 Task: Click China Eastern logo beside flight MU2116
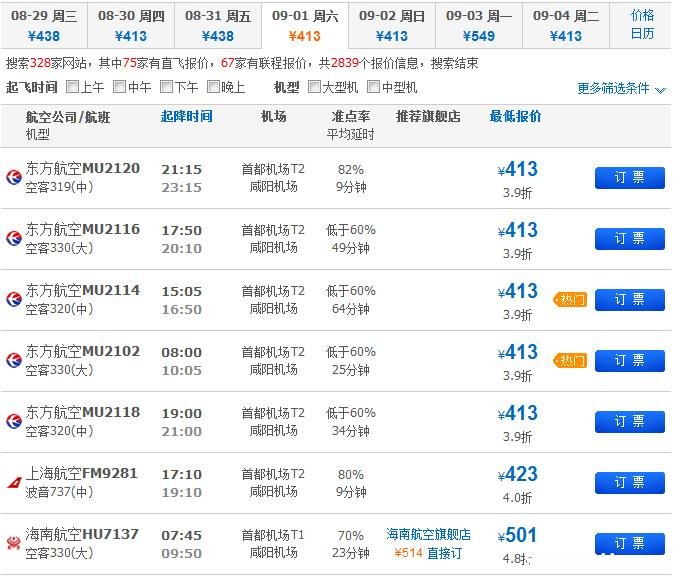coord(14,238)
